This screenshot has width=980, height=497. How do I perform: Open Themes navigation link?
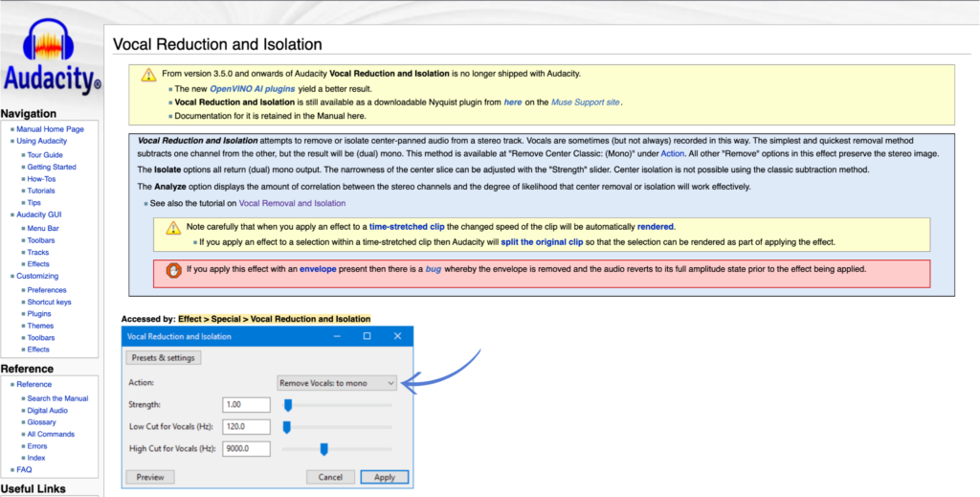(40, 326)
